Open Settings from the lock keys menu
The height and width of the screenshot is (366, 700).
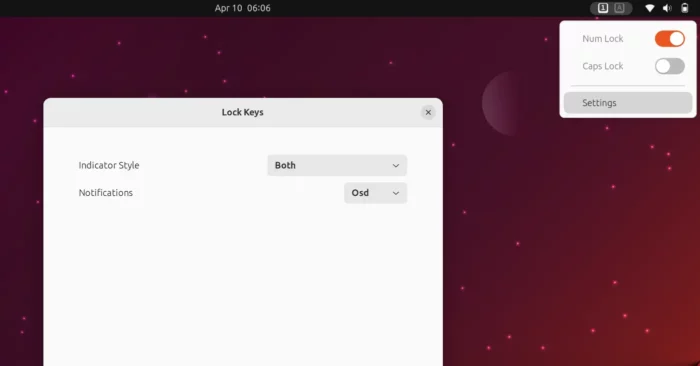point(628,103)
